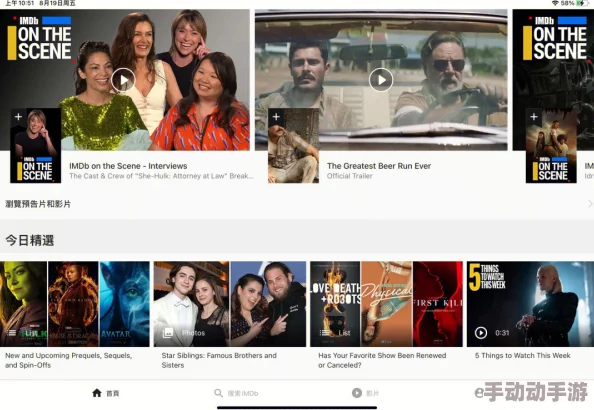Open 5 Things to Watch This Week thumbnail
Screen dimensions: 594x410
pyautogui.click(x=530, y=304)
